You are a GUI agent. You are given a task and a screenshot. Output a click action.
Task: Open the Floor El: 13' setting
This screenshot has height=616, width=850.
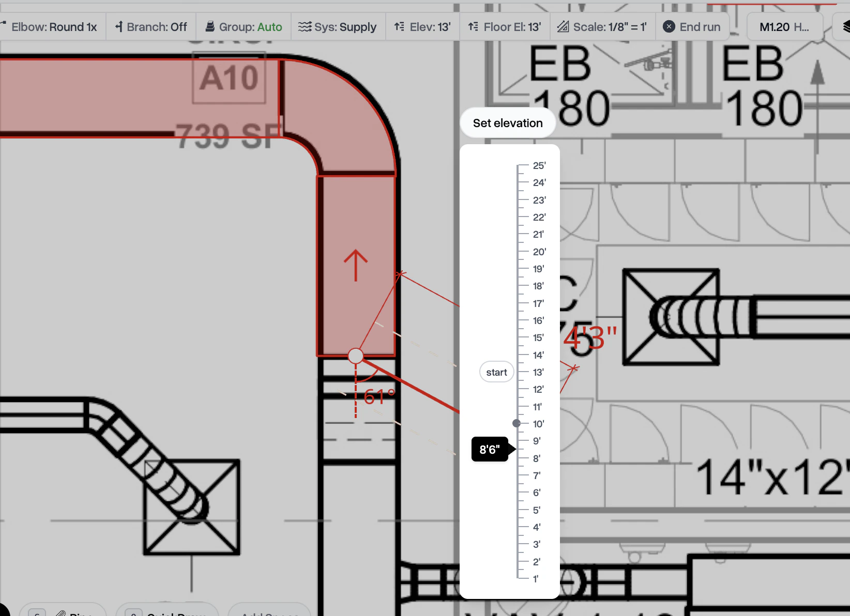click(x=505, y=27)
